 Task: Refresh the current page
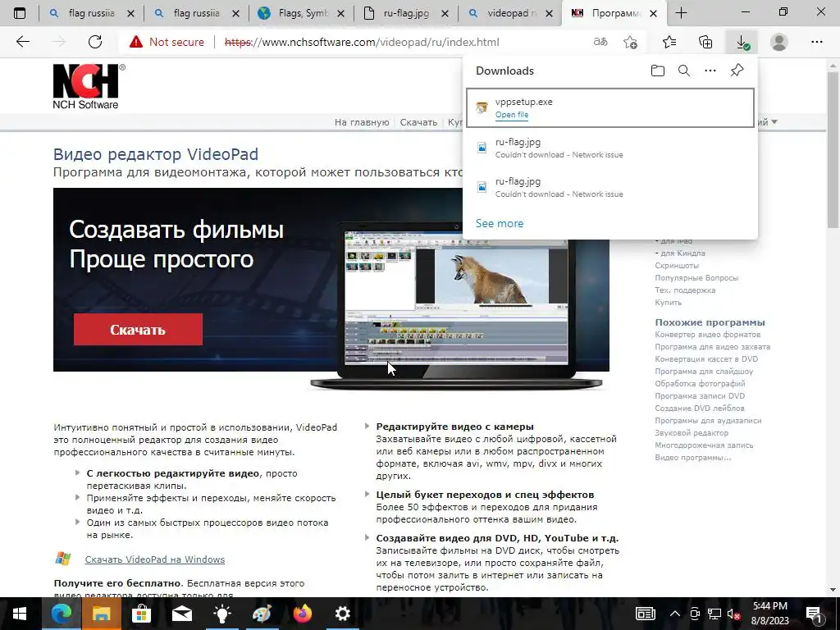click(95, 42)
